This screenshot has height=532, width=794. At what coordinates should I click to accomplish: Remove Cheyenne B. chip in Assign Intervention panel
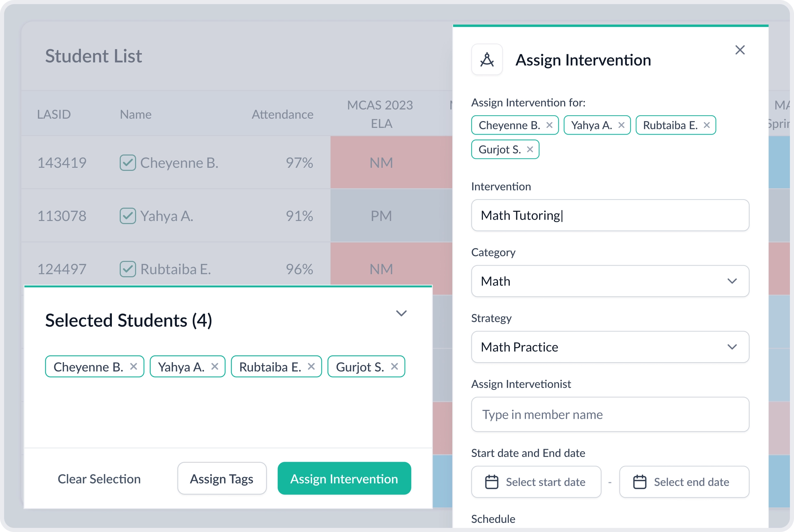click(549, 125)
